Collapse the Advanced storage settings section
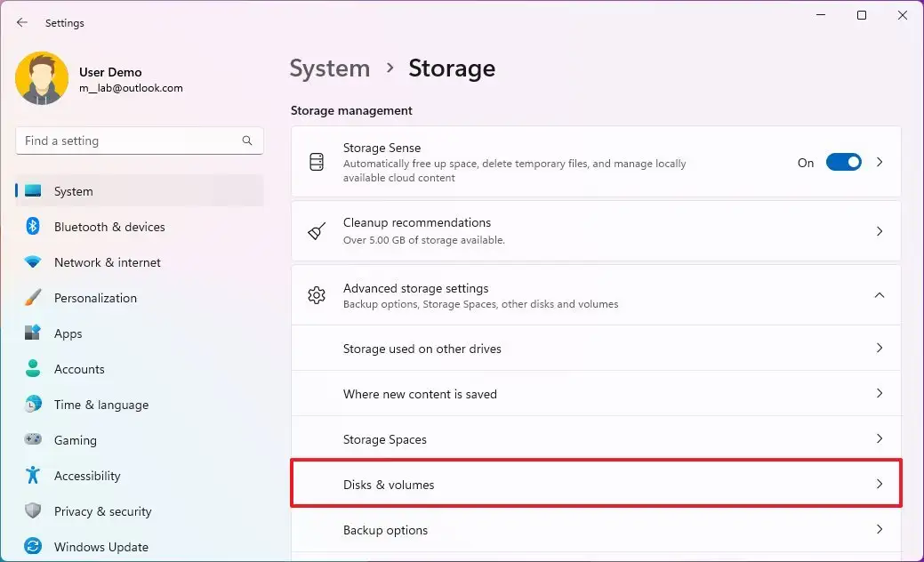 click(880, 294)
